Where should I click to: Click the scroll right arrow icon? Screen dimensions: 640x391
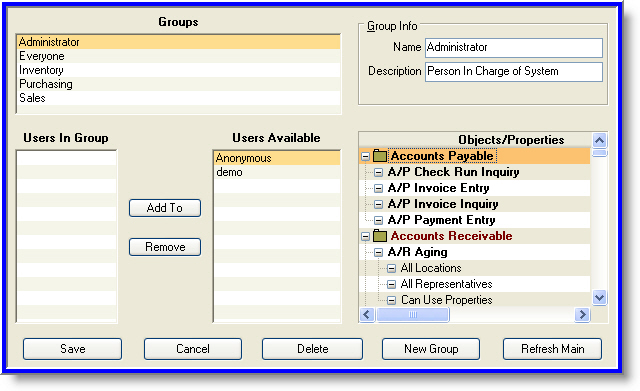(582, 315)
